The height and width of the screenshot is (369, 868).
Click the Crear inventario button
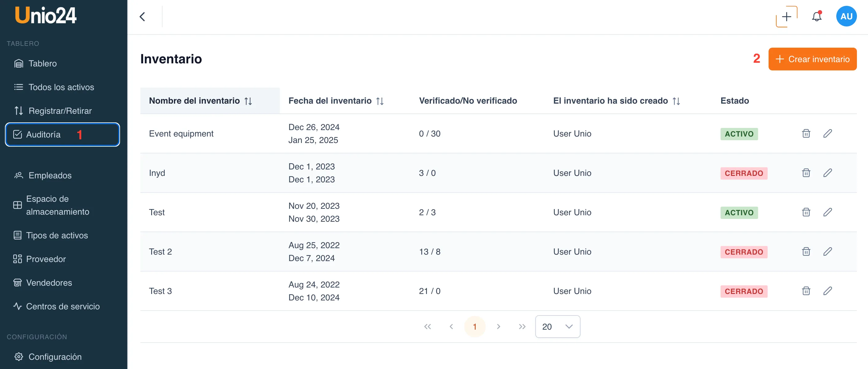(812, 59)
